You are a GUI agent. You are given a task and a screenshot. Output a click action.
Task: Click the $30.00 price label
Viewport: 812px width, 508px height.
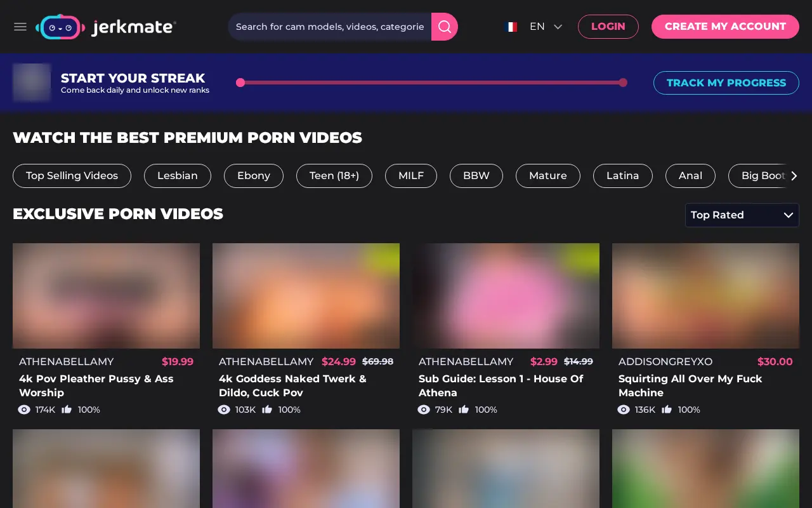(775, 361)
